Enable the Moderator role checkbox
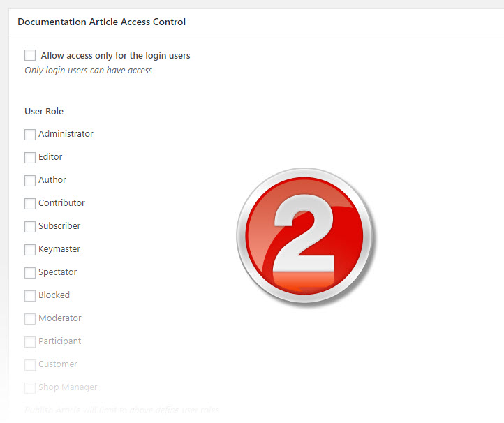The width and height of the screenshot is (504, 423). pos(30,319)
